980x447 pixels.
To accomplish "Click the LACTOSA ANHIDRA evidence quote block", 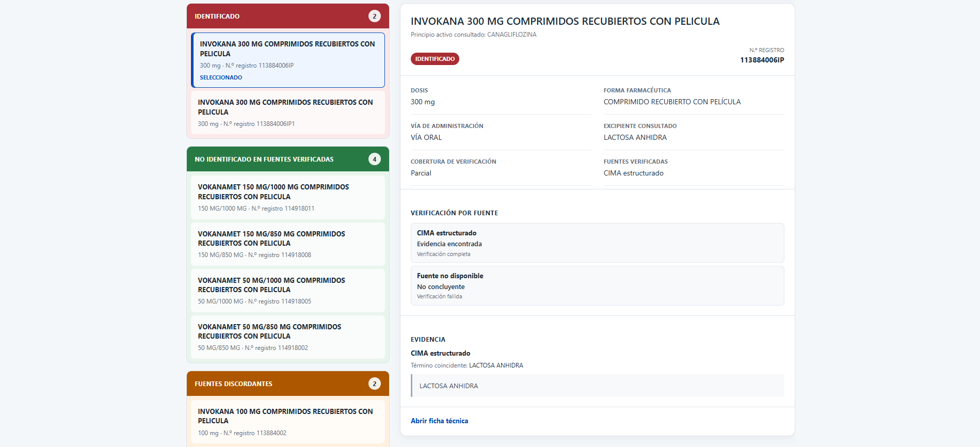I will pyautogui.click(x=598, y=386).
